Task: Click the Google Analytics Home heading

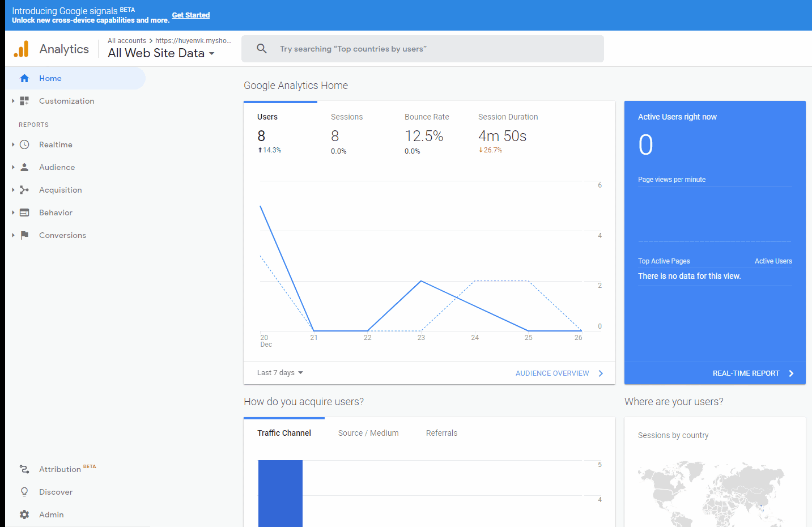Action: 296,86
